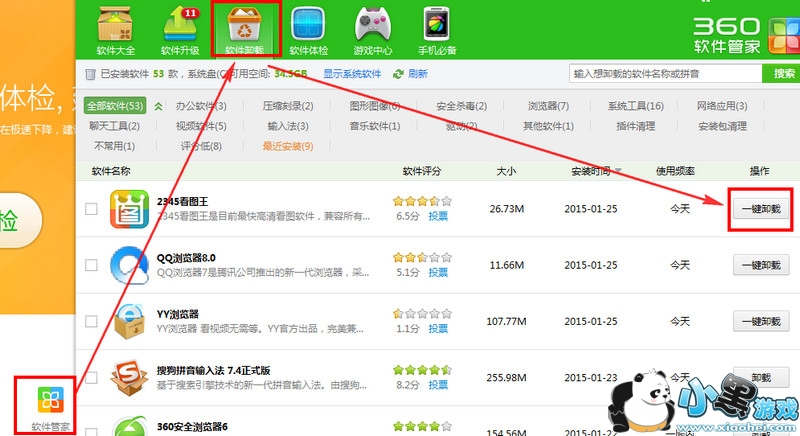Click the QQ浏览器8.0 app icon
Image resolution: width=800 pixels, height=436 pixels.
129,265
